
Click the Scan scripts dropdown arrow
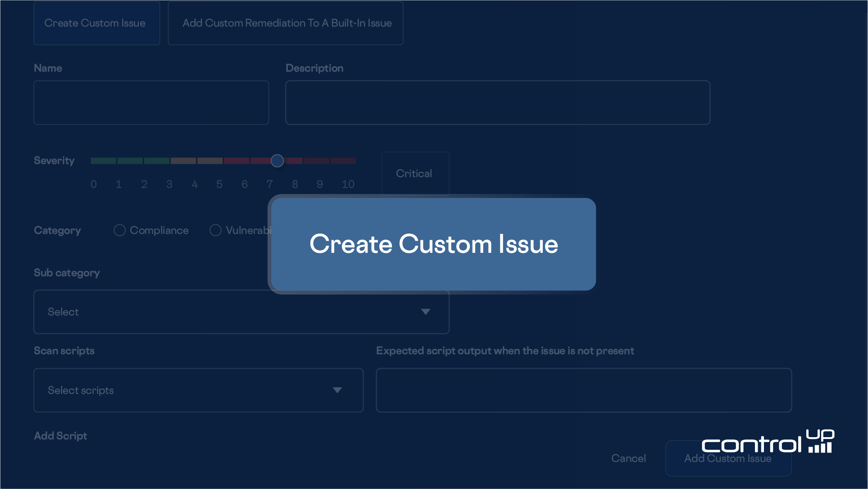(x=337, y=390)
